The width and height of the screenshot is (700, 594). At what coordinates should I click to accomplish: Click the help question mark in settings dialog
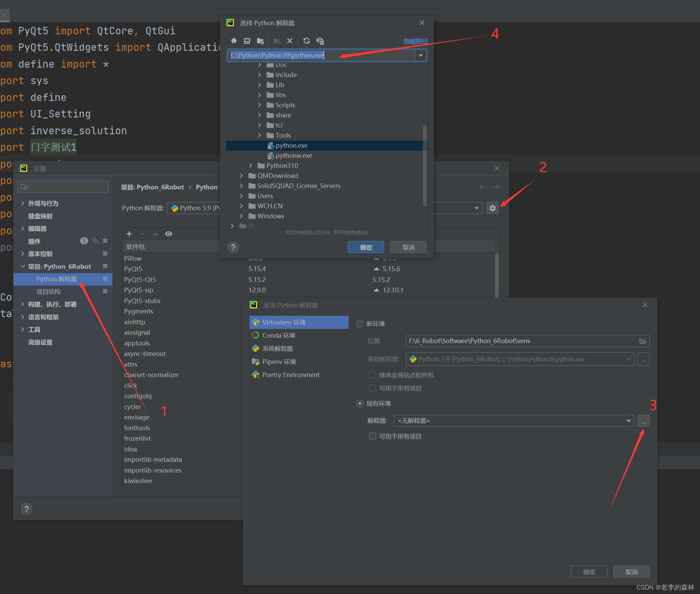(27, 509)
